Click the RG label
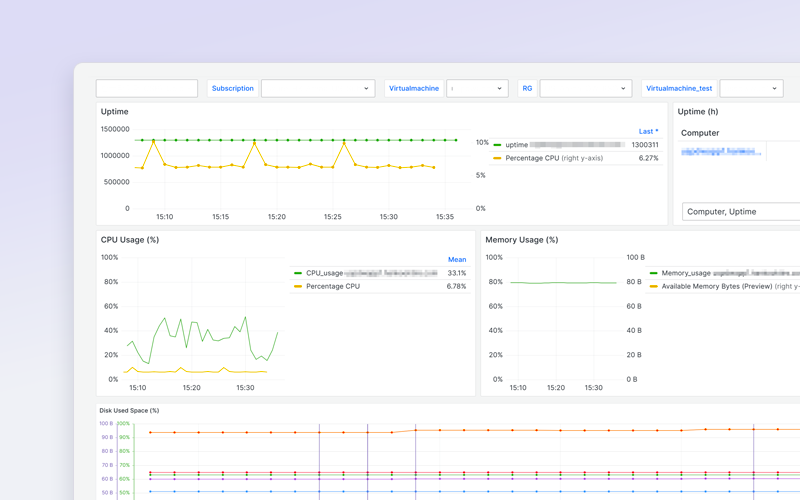 pos(527,88)
